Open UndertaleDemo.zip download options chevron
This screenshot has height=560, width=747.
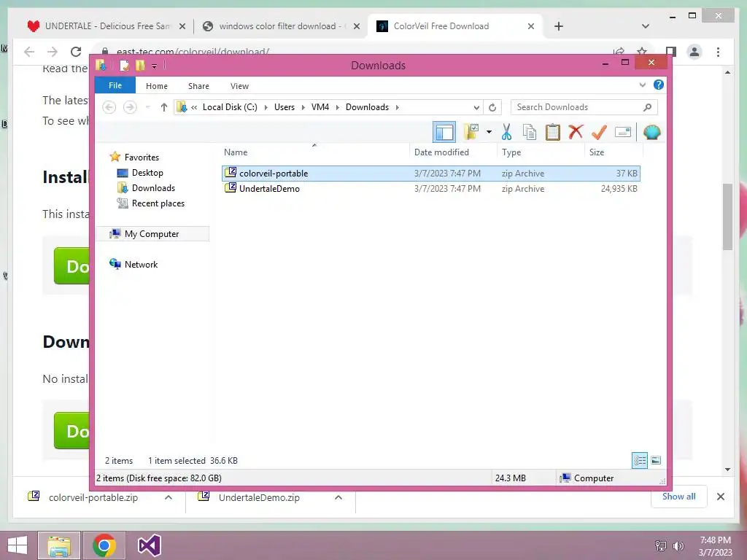(x=338, y=497)
